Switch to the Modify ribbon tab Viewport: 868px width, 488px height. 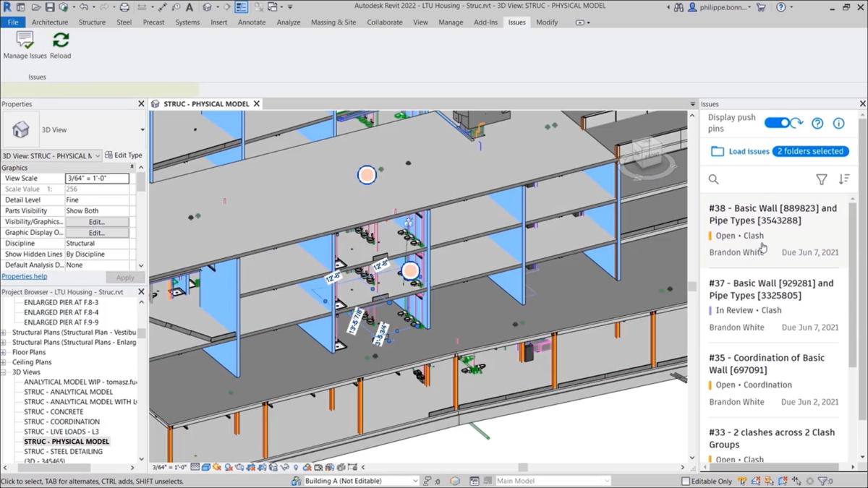[x=547, y=22]
